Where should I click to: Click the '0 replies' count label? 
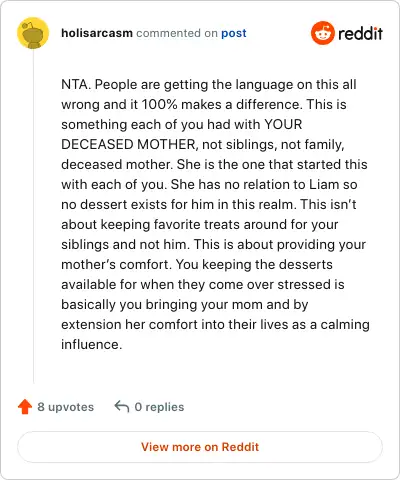point(159,407)
